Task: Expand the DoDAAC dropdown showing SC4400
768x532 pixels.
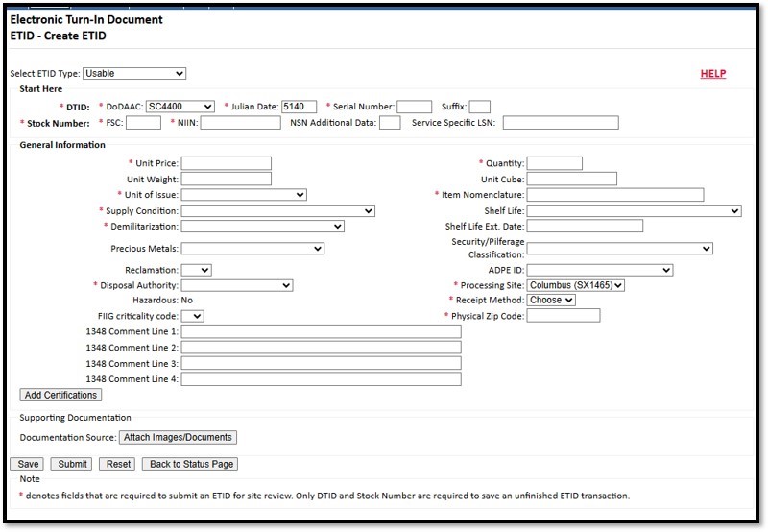Action: click(174, 107)
